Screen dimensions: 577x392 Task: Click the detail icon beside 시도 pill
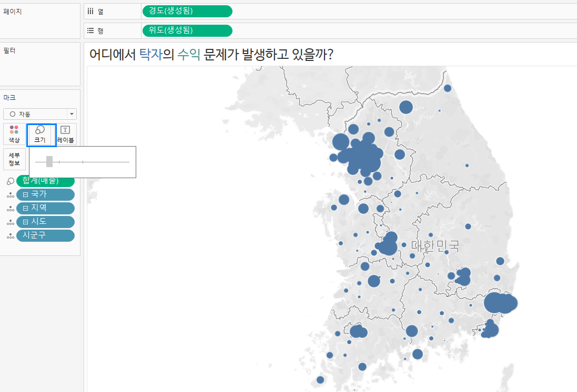coord(11,222)
